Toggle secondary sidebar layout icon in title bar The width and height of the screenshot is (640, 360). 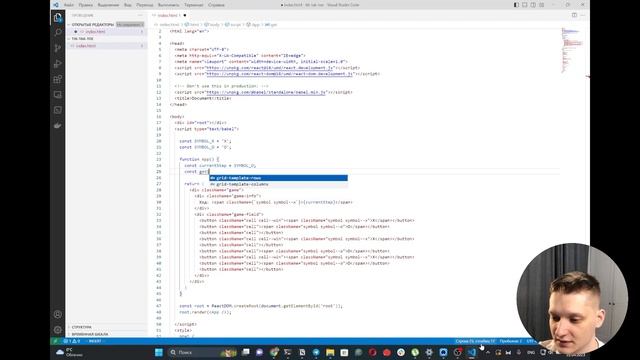[533, 5]
